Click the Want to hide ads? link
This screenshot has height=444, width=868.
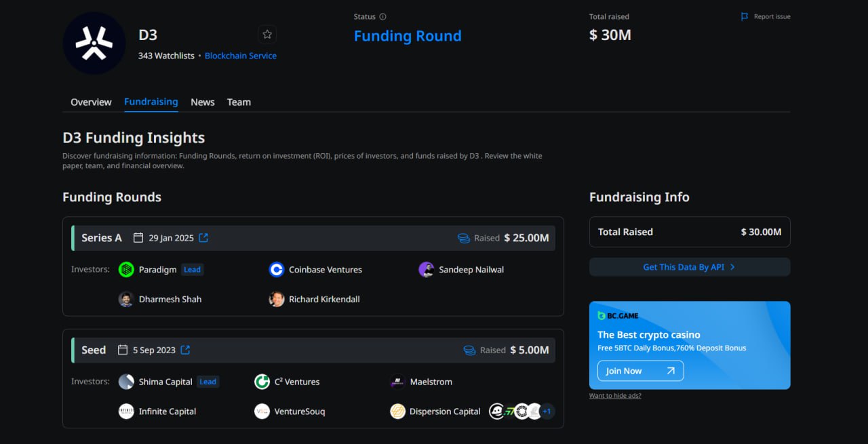615,396
